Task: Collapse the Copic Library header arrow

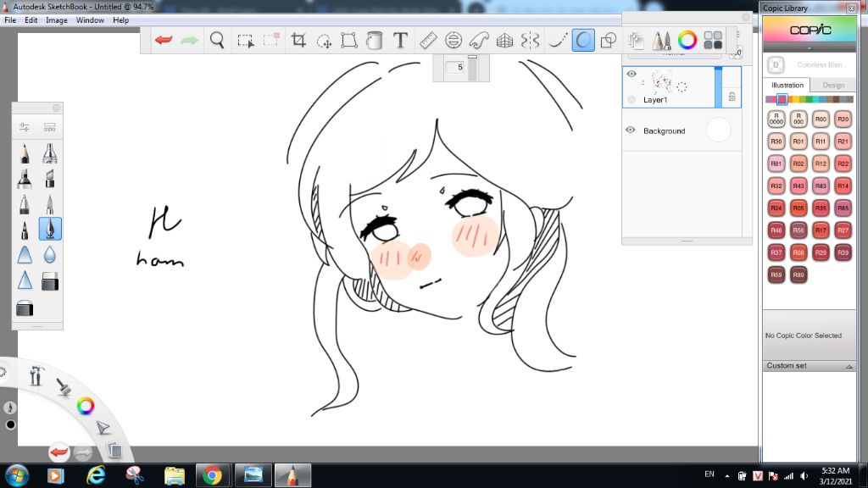Action: point(810,48)
